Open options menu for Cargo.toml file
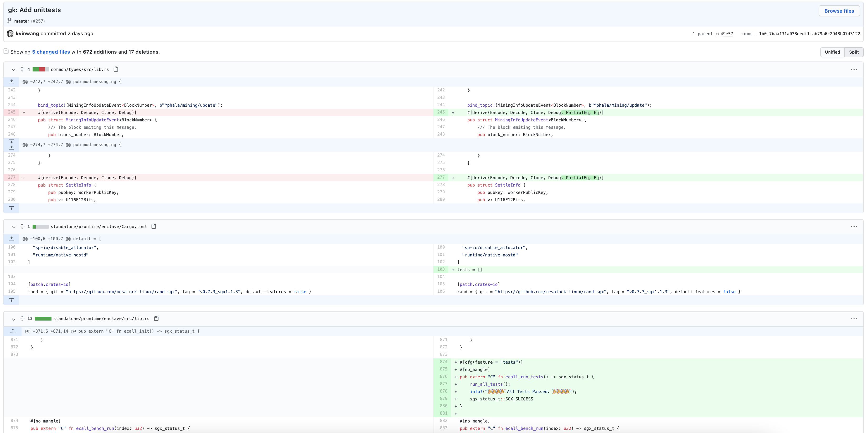This screenshot has width=868, height=433. point(854,226)
